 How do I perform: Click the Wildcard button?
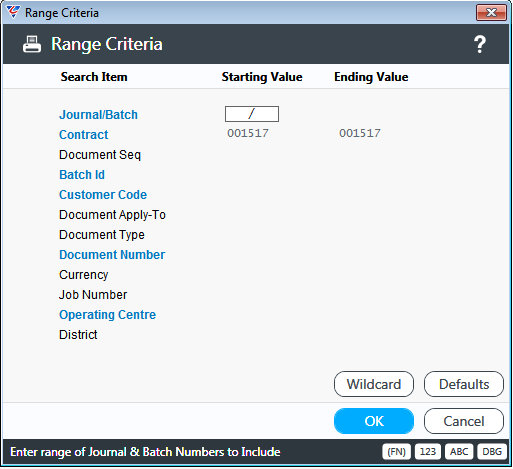(x=374, y=384)
